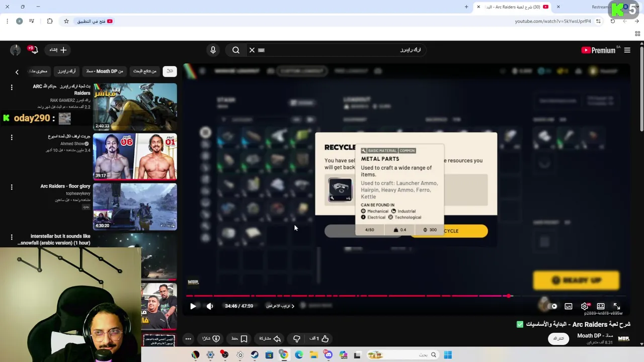This screenshot has height=362, width=644.
Task: Open Steam from the taskbar
Action: point(255,355)
